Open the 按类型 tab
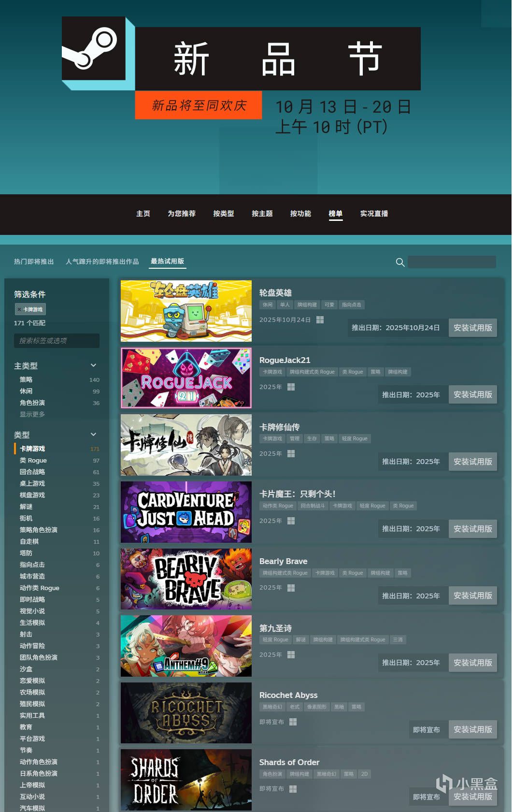This screenshot has width=513, height=812. [x=224, y=214]
